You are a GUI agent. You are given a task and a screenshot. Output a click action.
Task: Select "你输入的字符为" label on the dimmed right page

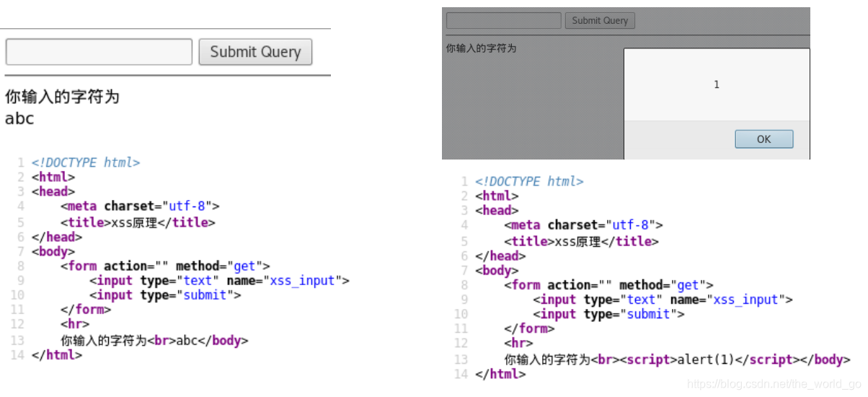click(x=482, y=48)
